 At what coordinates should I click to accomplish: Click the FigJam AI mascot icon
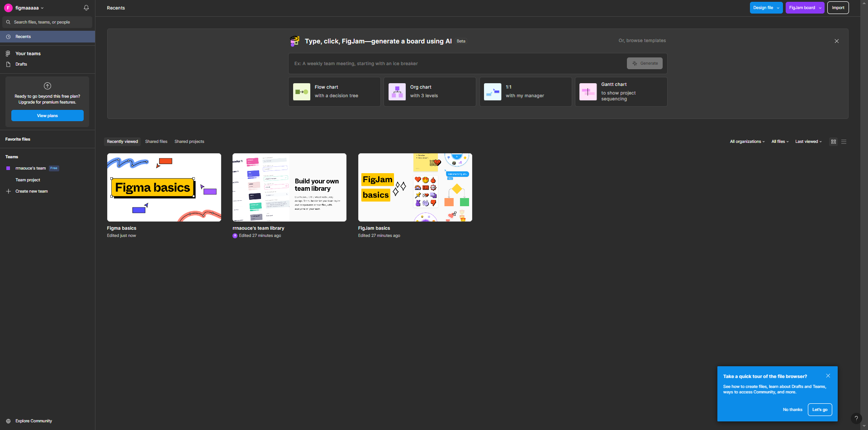[x=295, y=41]
